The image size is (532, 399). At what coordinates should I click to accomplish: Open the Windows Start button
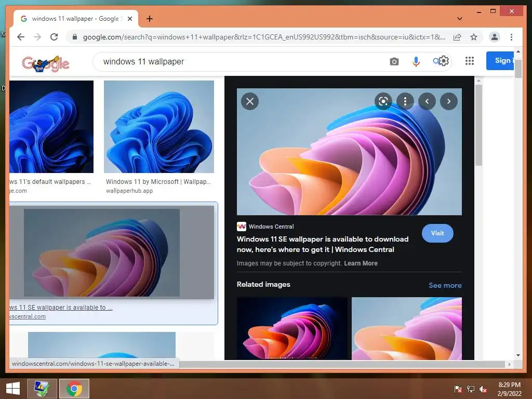[13, 389]
